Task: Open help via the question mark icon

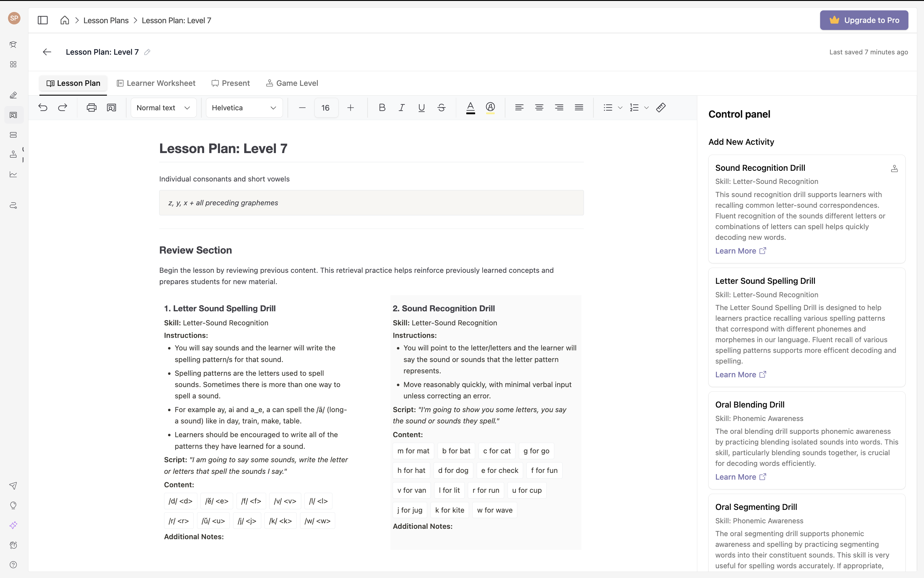Action: click(13, 565)
